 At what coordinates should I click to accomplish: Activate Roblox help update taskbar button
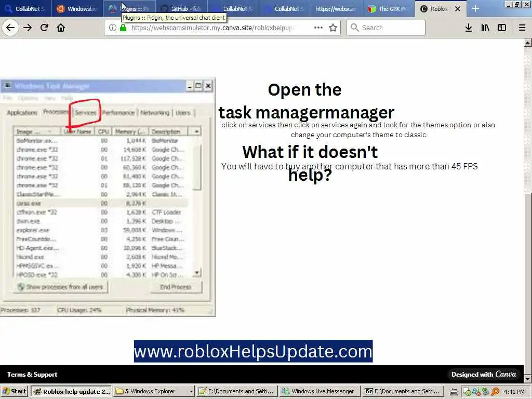(x=72, y=391)
